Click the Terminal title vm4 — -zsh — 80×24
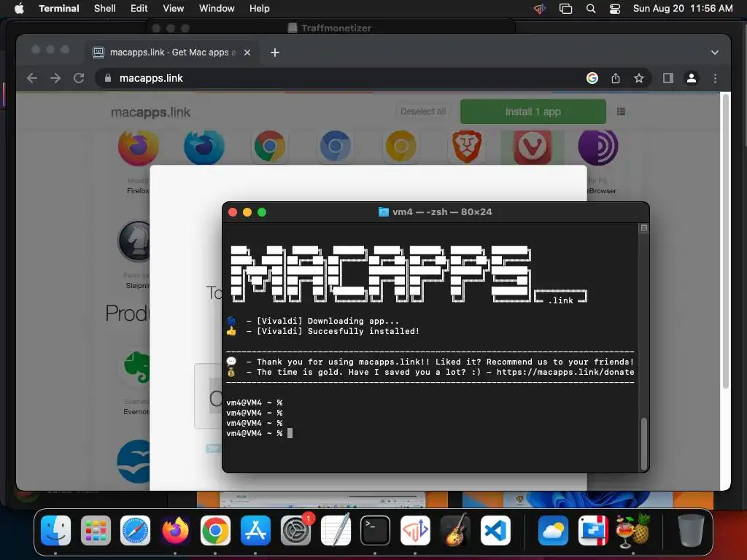747x560 pixels. [x=441, y=212]
